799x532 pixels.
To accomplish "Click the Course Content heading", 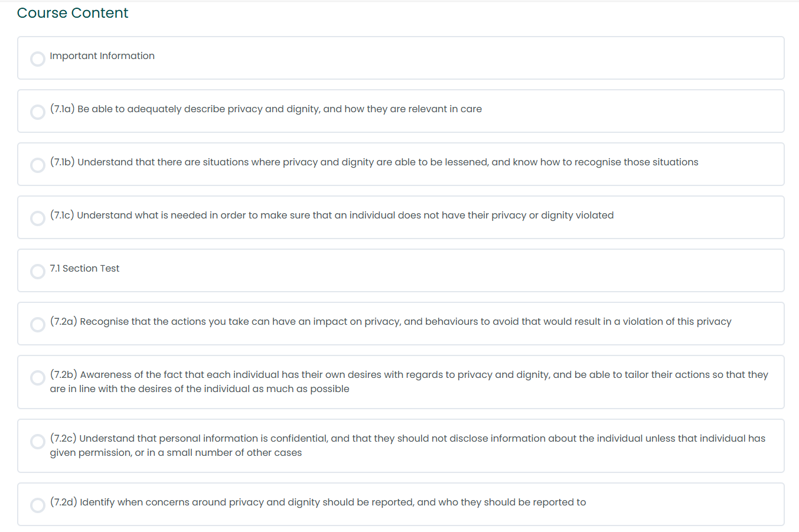I will click(x=73, y=13).
